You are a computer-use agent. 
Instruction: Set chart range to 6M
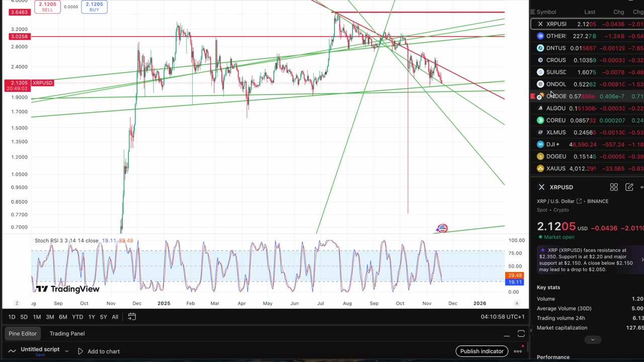tap(63, 317)
